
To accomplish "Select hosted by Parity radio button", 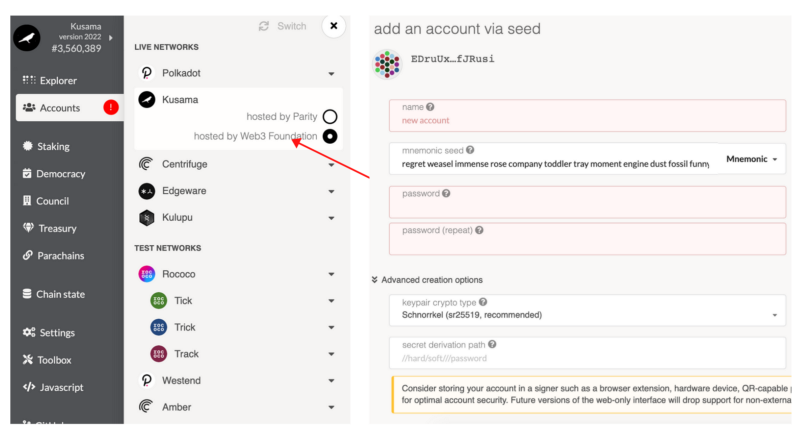I will pos(330,116).
